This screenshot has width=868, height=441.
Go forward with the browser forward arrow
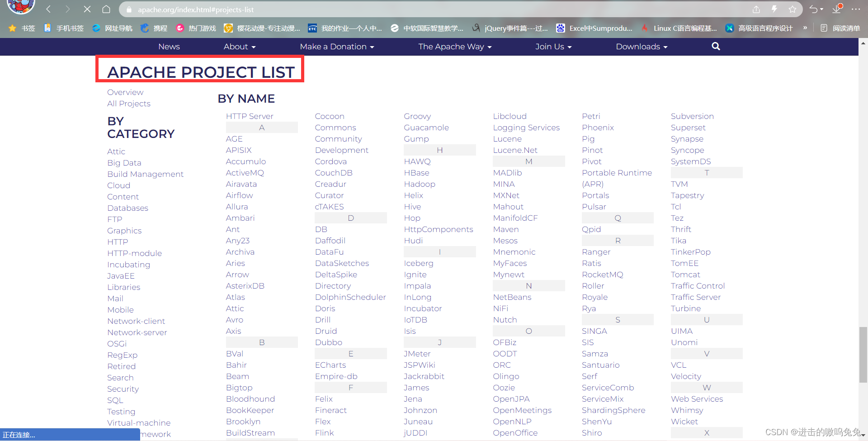point(67,9)
